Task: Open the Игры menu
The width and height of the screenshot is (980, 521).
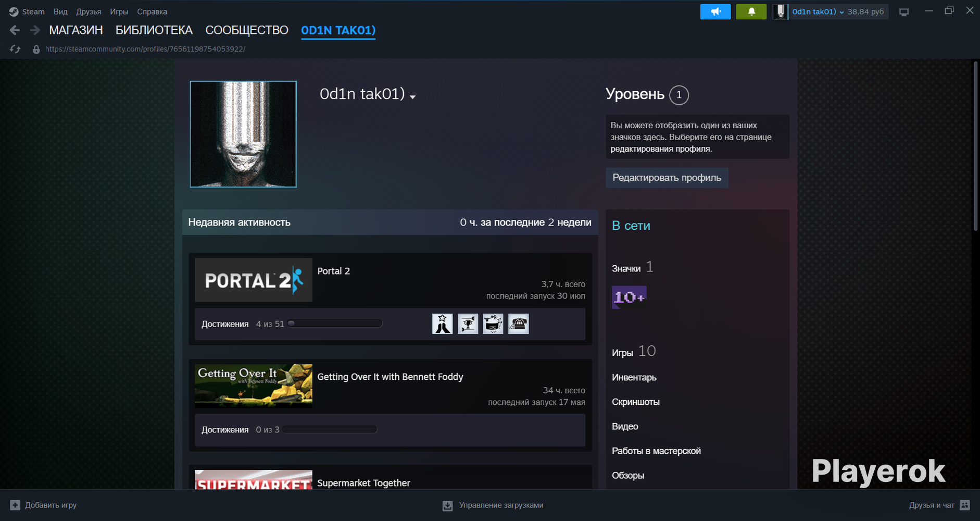Action: point(119,11)
